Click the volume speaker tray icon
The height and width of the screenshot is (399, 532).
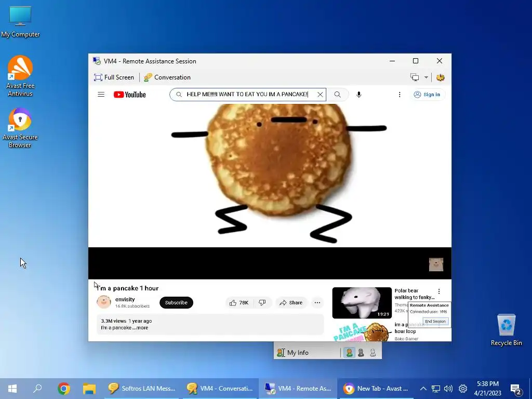coord(448,389)
